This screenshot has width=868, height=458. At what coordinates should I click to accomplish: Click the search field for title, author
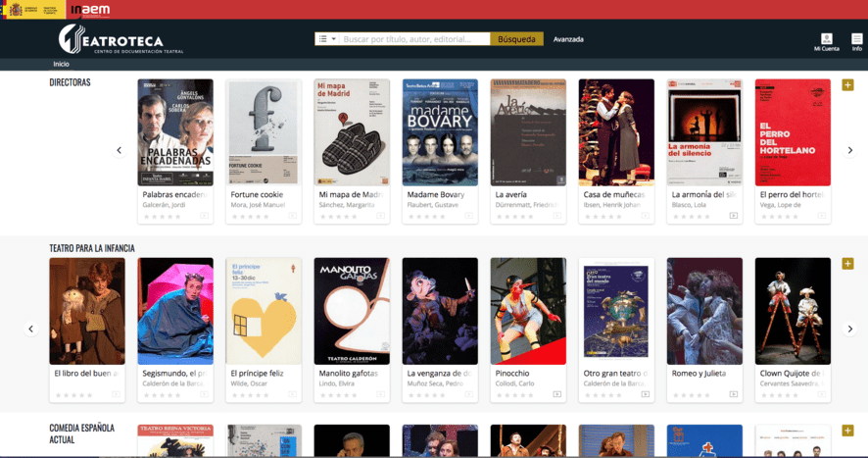(x=414, y=39)
